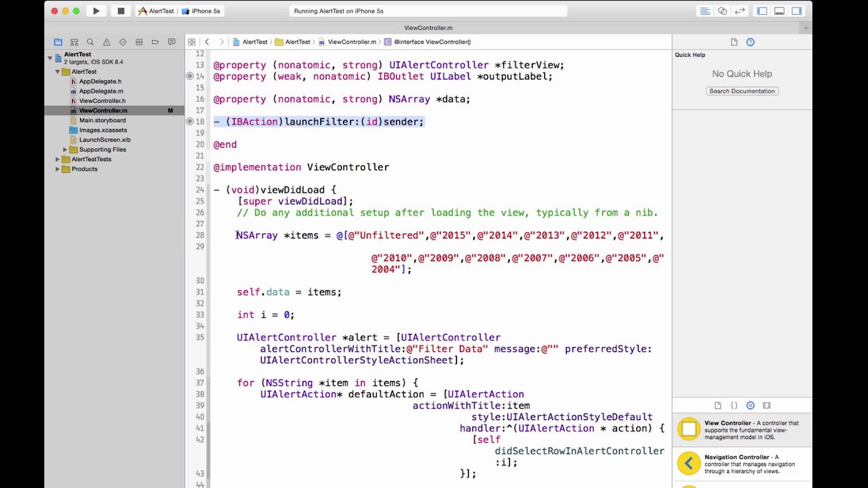The width and height of the screenshot is (868, 488).
Task: Toggle the Debug area visibility
Action: pos(779,11)
